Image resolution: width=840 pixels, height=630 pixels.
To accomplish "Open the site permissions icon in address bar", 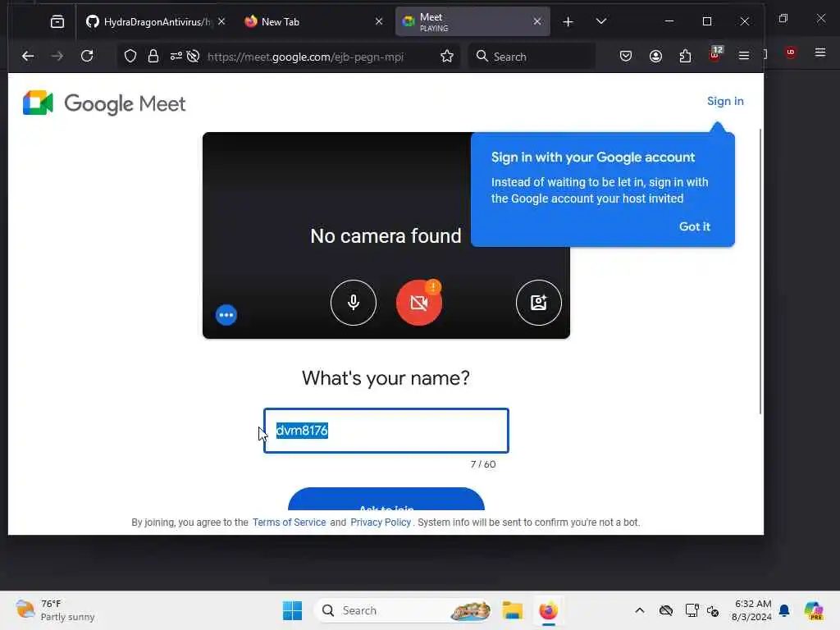I will coord(176,57).
